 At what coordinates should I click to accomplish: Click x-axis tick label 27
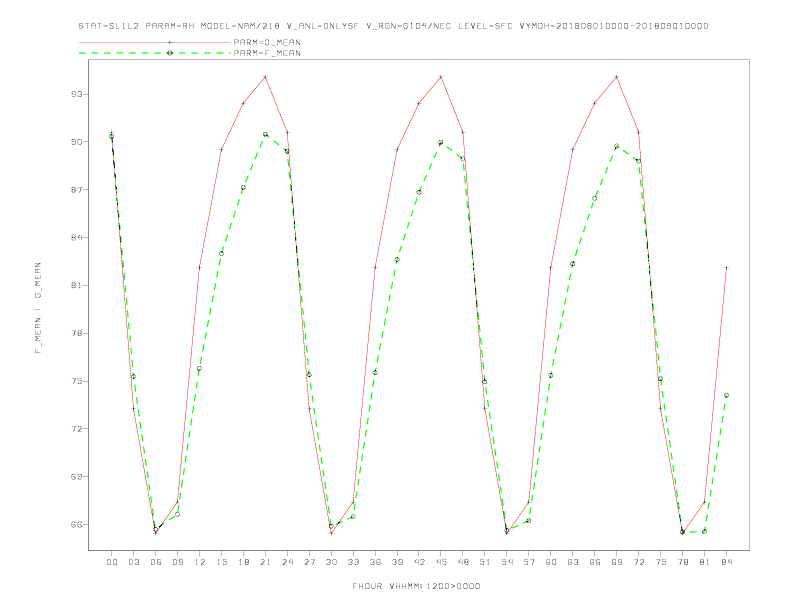pyautogui.click(x=309, y=562)
